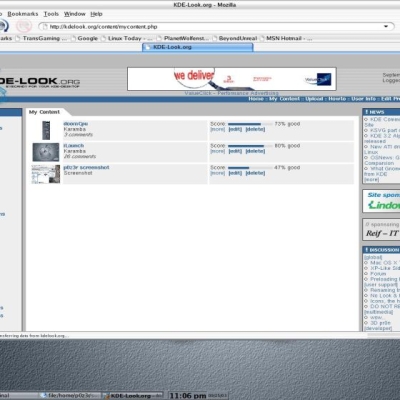
Task: Open the first Karamba entry thumbnail
Action: (x=46, y=130)
